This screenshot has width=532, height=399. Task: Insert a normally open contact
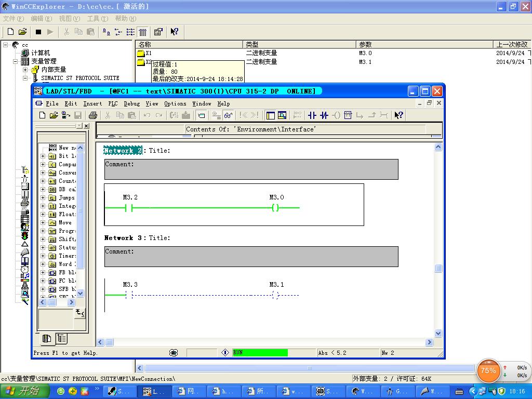[312, 115]
